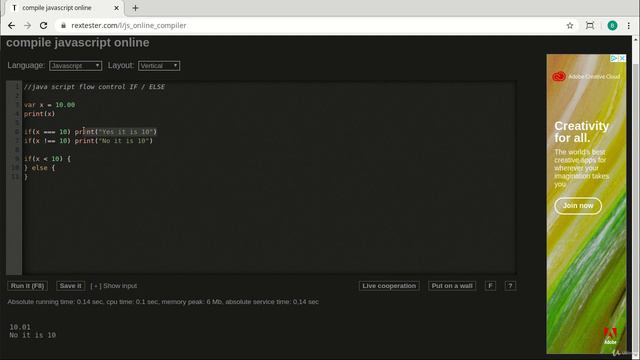Click the browser forward arrow
The height and width of the screenshot is (360, 640).
click(27, 25)
